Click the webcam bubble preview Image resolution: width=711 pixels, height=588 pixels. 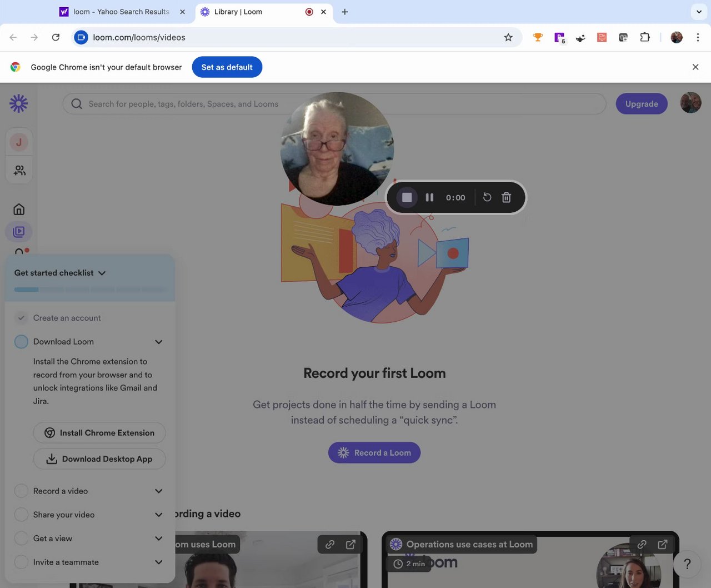tap(337, 149)
